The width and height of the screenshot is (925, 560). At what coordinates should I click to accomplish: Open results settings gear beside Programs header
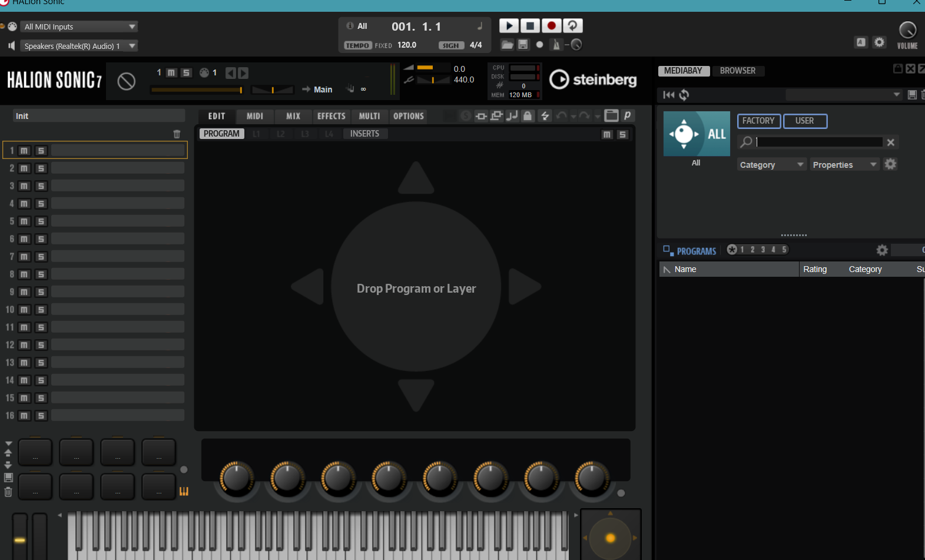click(x=882, y=250)
